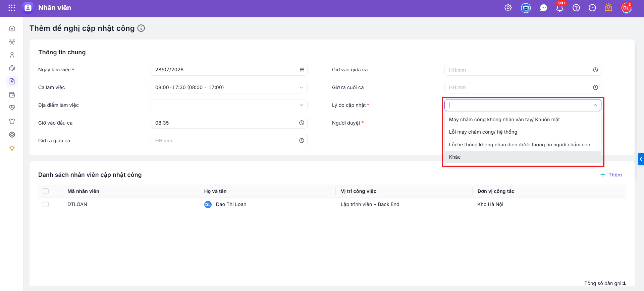Screen dimensions: 644x291
Task: Open the DL user avatar menu
Action: (626, 8)
